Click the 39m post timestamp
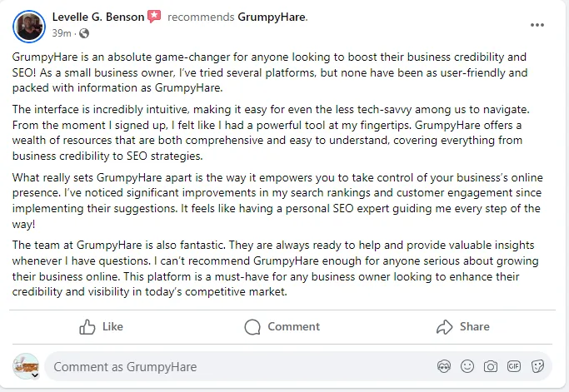The image size is (569, 392). pos(61,33)
